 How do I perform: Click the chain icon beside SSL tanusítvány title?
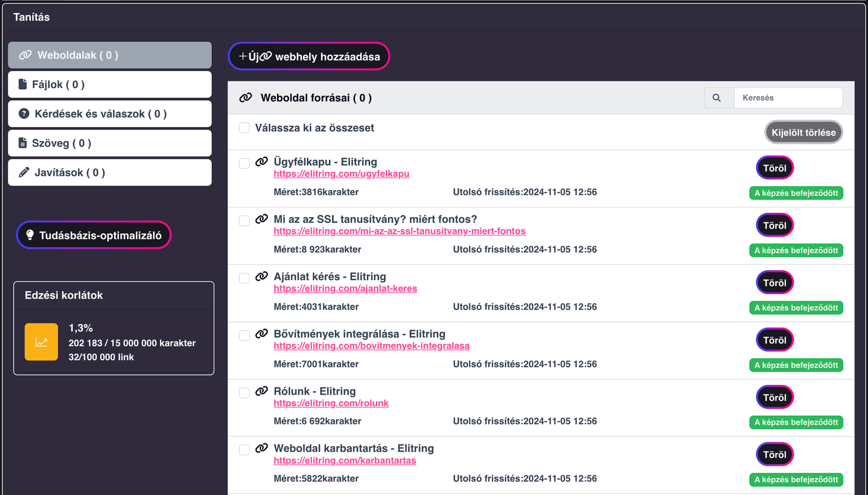click(261, 219)
